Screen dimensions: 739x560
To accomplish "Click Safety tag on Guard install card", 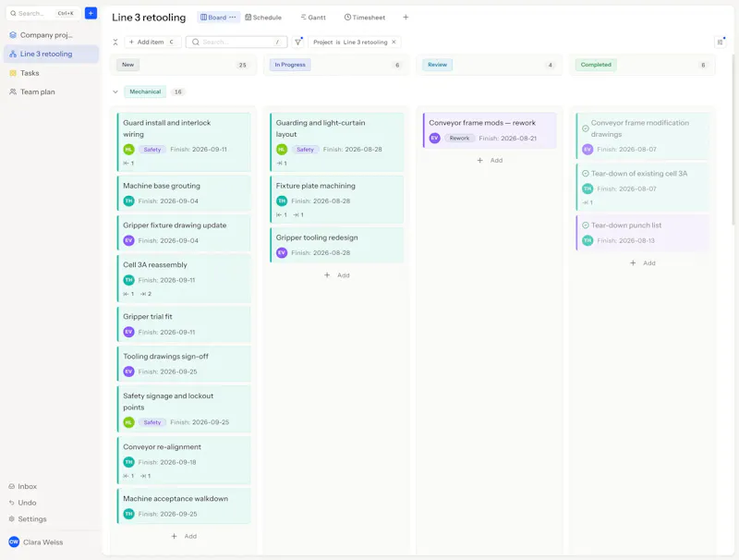I will coord(152,150).
